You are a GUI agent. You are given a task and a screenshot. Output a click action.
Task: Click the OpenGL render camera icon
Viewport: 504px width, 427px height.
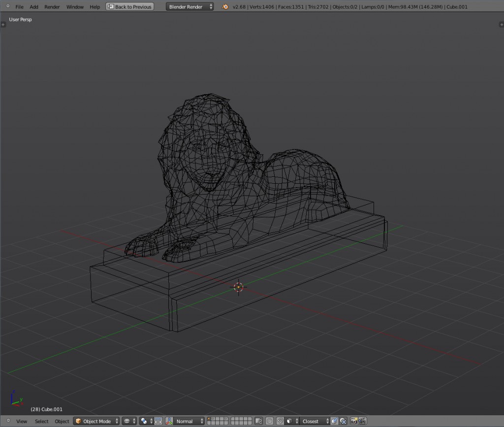tap(354, 422)
